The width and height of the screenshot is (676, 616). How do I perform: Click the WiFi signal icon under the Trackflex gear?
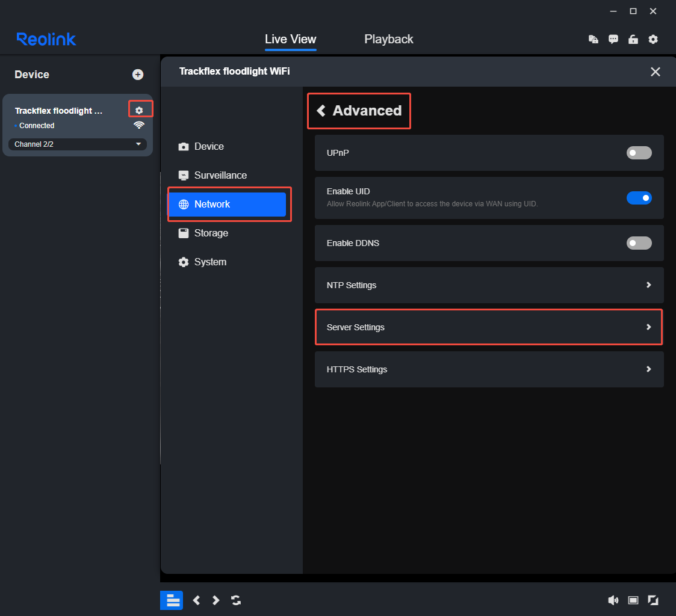139,125
